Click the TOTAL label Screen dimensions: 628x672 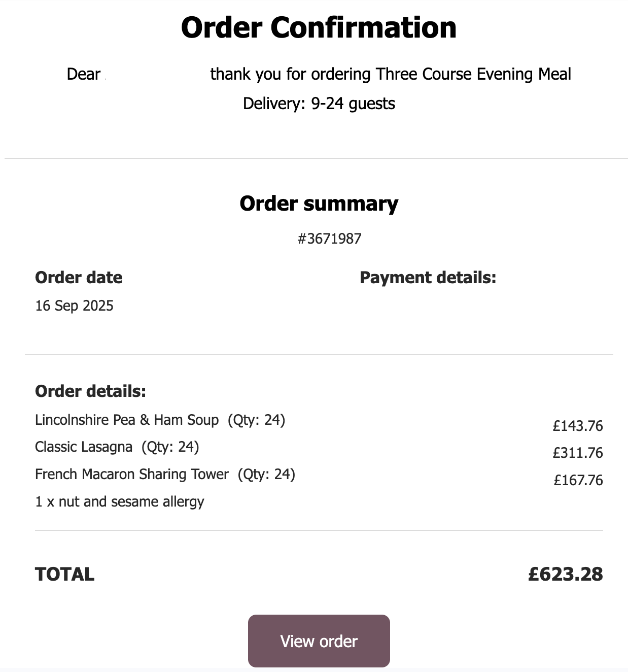pyautogui.click(x=64, y=574)
